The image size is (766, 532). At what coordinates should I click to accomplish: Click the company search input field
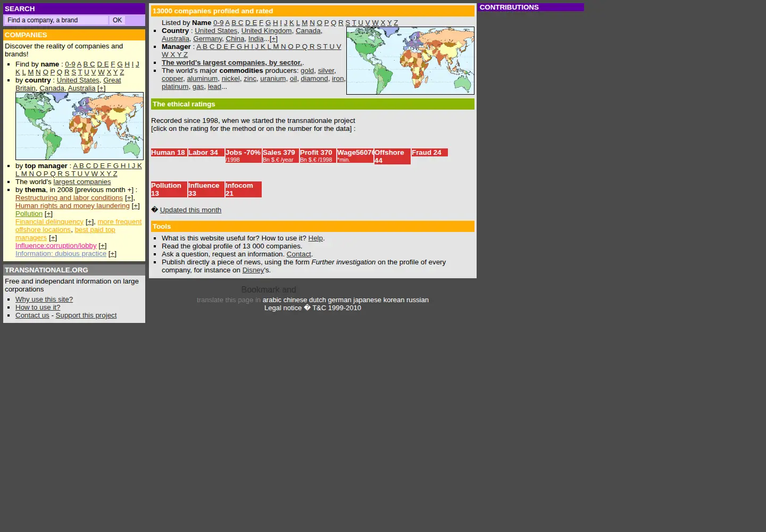coord(56,20)
